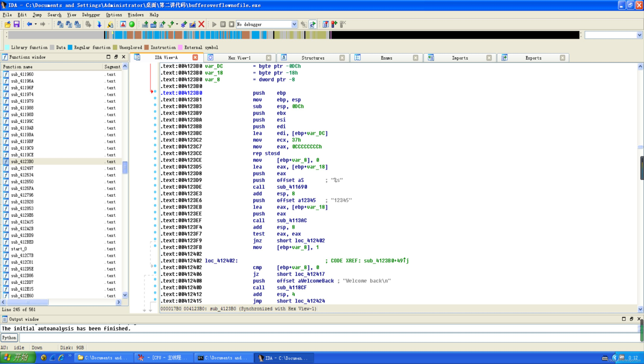Switch to the Imports tab
This screenshot has height=364, width=644.
[459, 58]
